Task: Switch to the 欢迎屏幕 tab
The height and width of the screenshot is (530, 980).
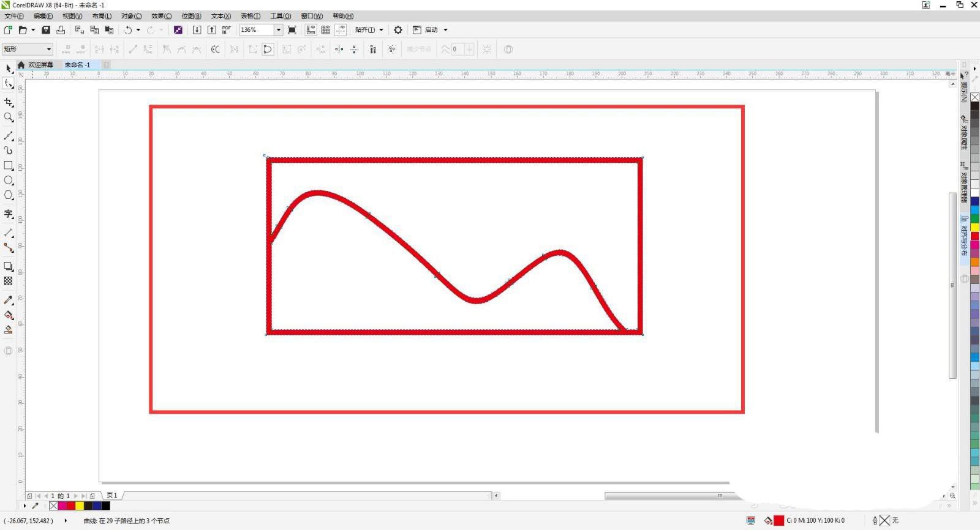Action: 40,65
